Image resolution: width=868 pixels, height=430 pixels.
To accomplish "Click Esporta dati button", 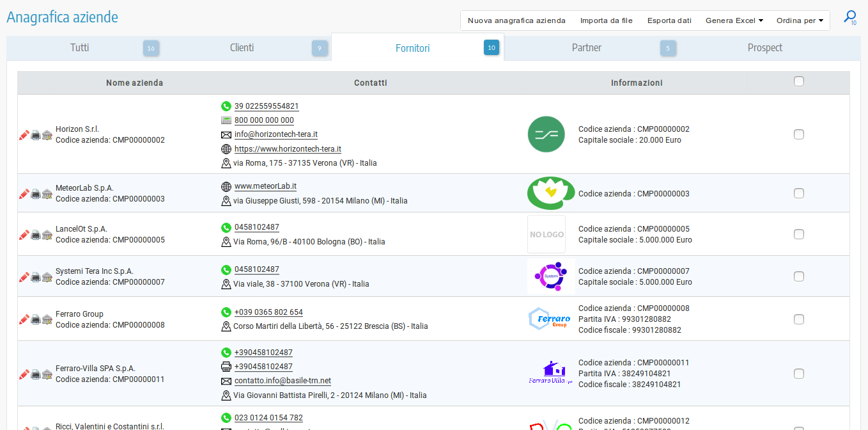I will pos(669,20).
